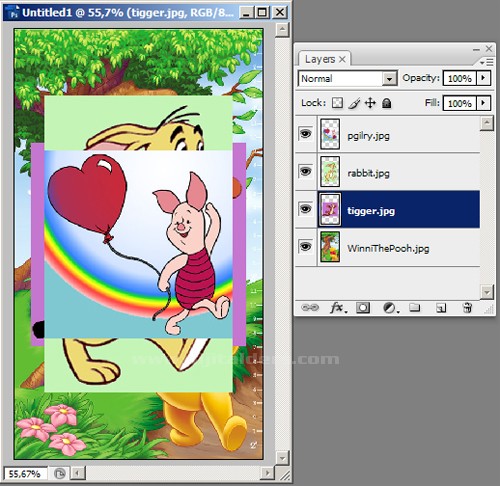This screenshot has width=500, height=486.
Task: Open the Opacity slider arrow
Action: click(x=483, y=78)
